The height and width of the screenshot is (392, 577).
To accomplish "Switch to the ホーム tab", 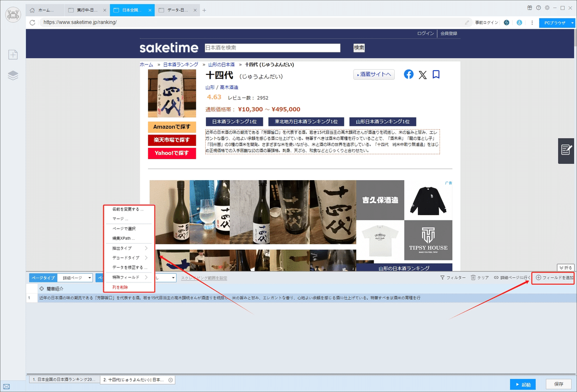I will coord(45,10).
